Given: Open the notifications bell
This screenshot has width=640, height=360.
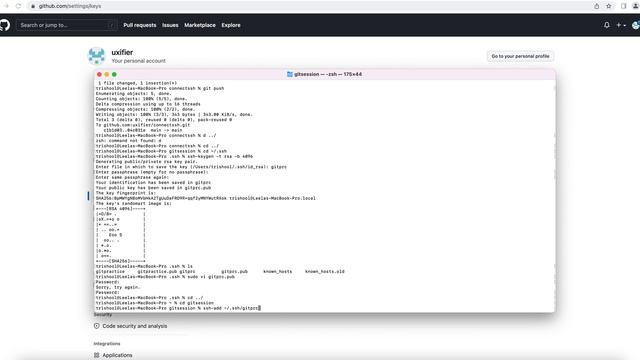Looking at the screenshot, I should [x=607, y=25].
